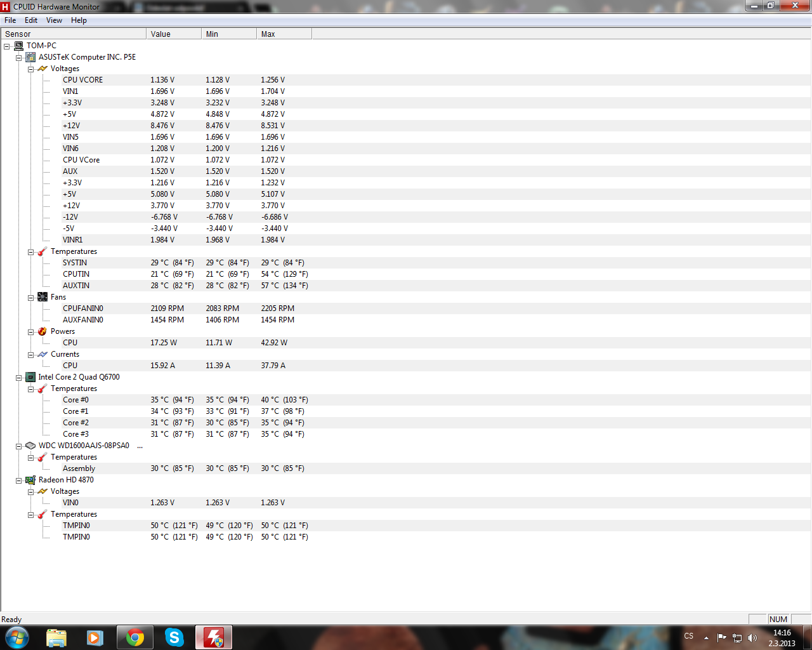Open the File menu
The width and height of the screenshot is (812, 650).
[x=10, y=20]
